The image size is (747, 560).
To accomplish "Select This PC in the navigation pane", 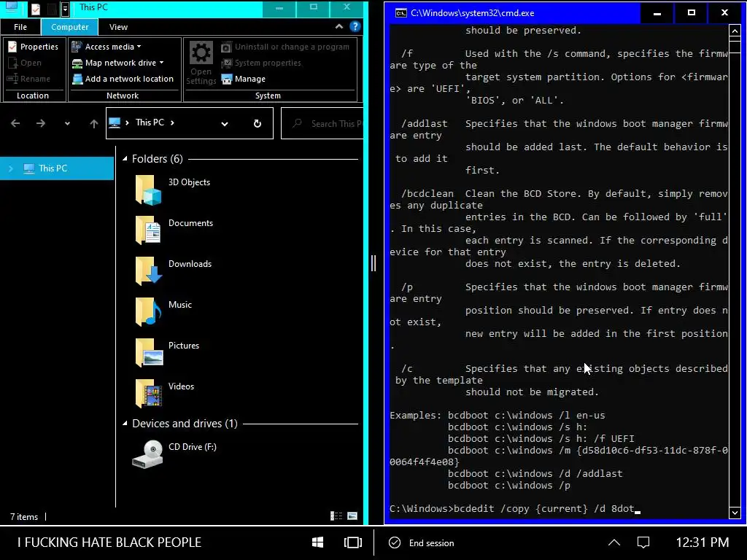I will coord(57,168).
